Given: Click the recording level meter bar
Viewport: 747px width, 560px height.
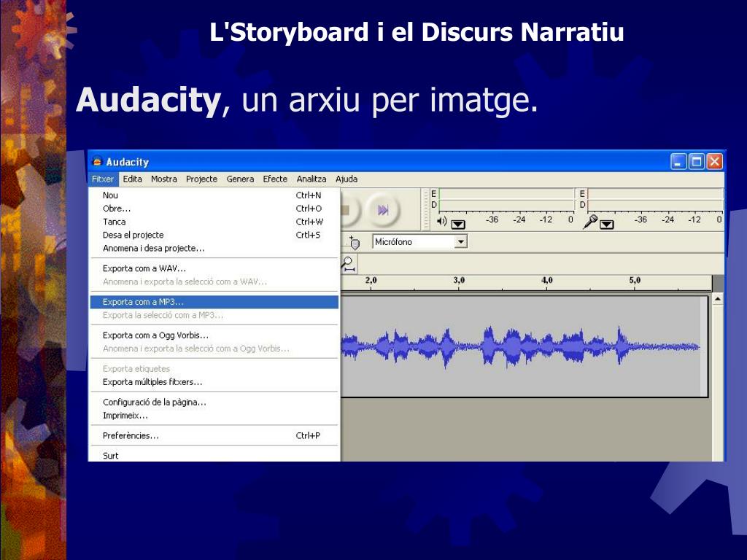Looking at the screenshot, I should pyautogui.click(x=656, y=200).
